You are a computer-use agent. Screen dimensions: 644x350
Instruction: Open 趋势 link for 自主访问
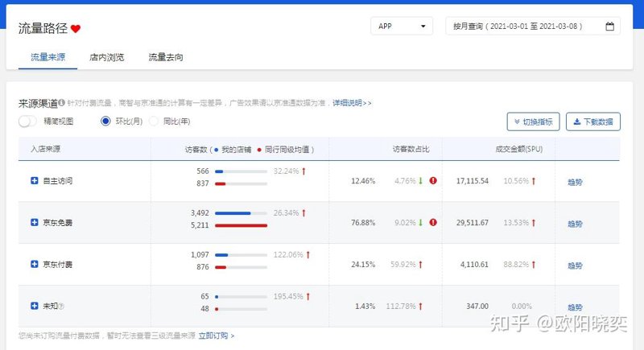[x=575, y=182]
